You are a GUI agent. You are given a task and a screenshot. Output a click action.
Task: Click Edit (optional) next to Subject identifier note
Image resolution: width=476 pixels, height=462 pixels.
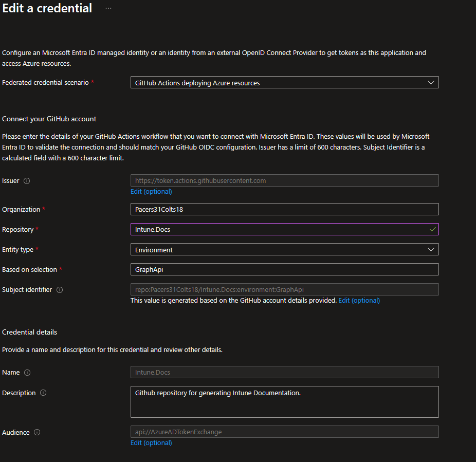(x=359, y=300)
